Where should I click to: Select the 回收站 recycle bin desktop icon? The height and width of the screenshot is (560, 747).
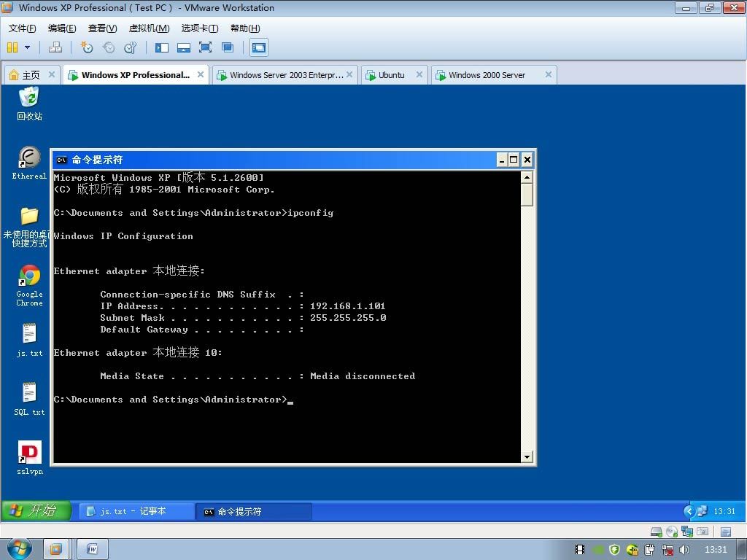click(x=29, y=104)
